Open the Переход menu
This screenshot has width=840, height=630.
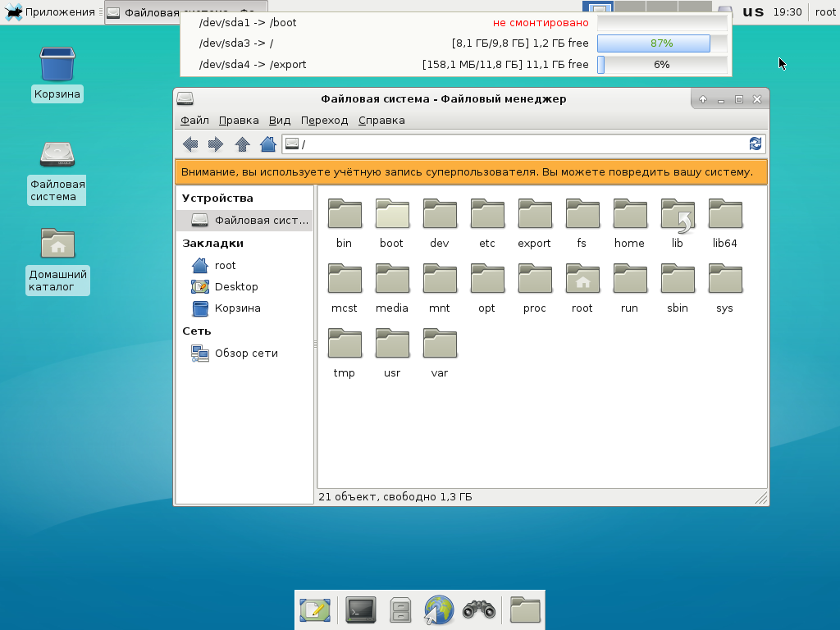point(324,121)
